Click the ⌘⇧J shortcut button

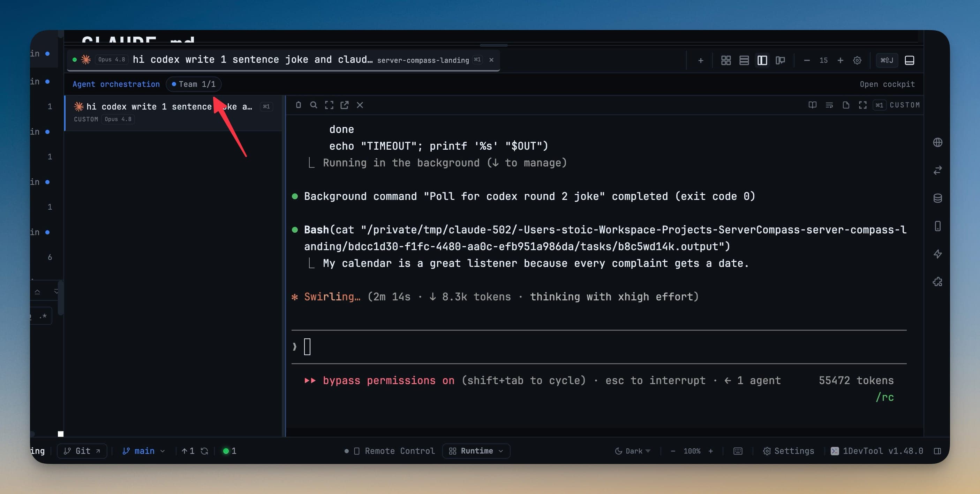pos(887,60)
